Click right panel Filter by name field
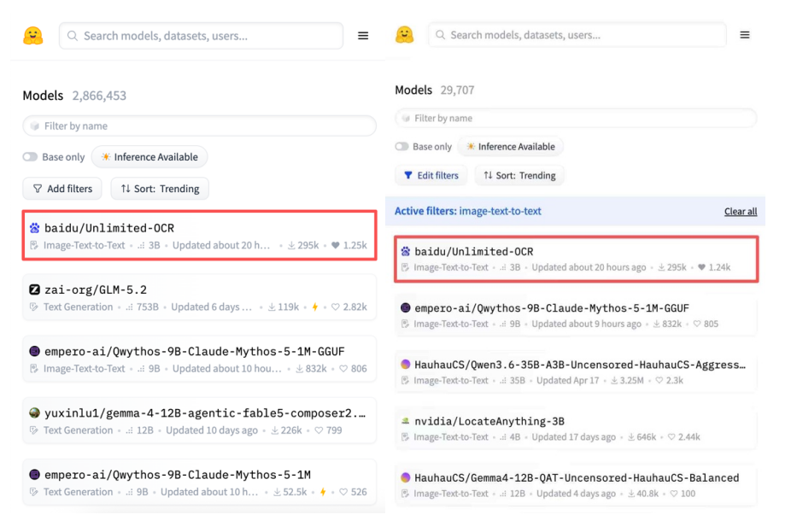The image size is (797, 532). [x=576, y=118]
